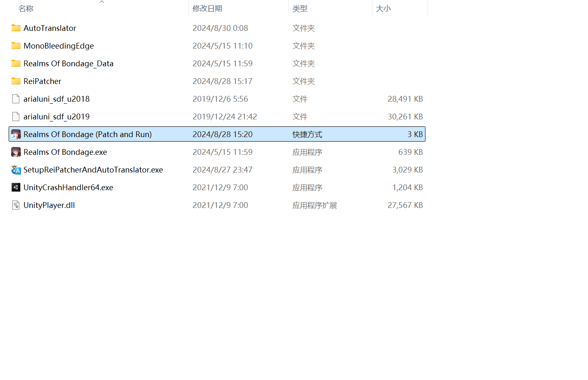The height and width of the screenshot is (380, 588).
Task: Click the MonoBleedingEdge folder name
Action: [58, 46]
